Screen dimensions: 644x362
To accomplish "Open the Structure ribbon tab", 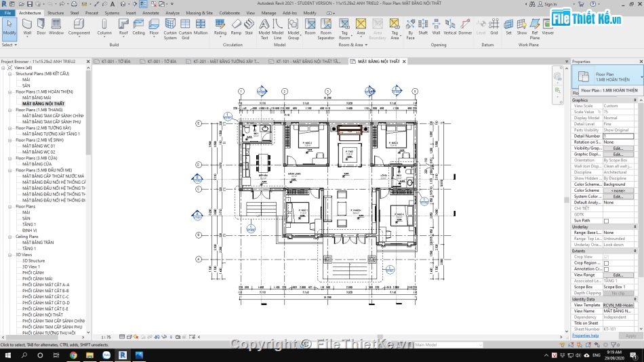I will [x=56, y=13].
